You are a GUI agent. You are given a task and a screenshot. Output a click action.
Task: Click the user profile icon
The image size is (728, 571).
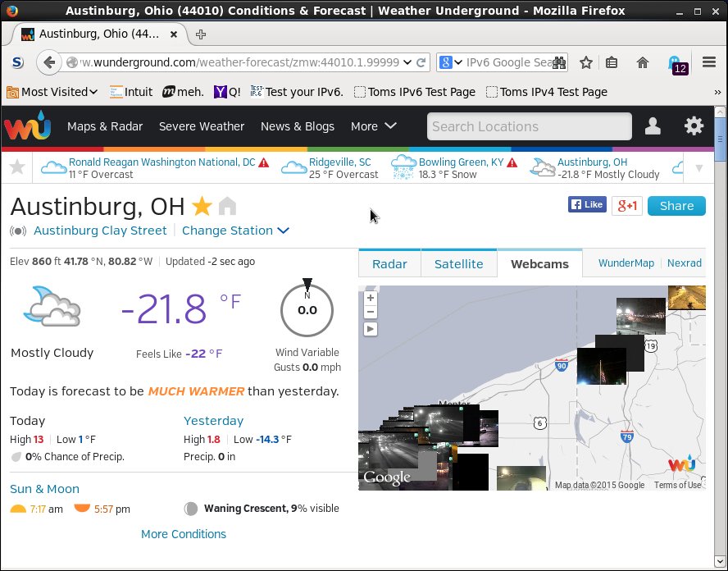pos(653,126)
